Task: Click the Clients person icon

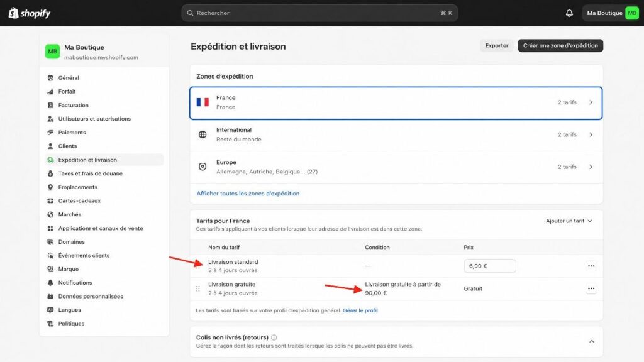Action: pos(50,146)
